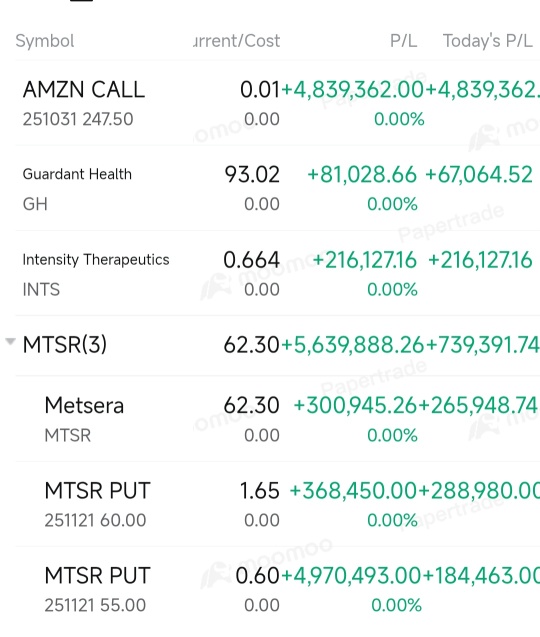This screenshot has height=637, width=540.
Task: Tap the 251031 247.50 contract label
Action: coord(78,119)
